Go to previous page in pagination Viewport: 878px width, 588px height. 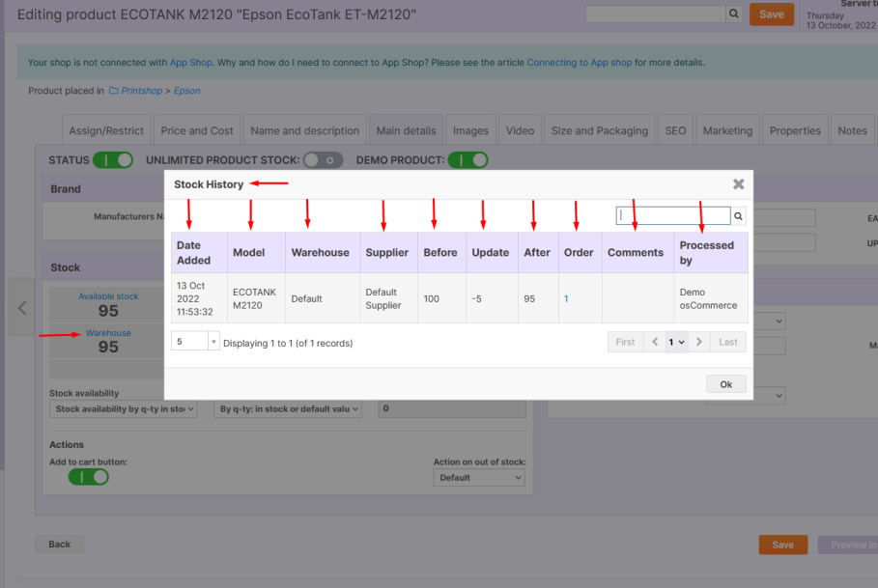(x=654, y=342)
